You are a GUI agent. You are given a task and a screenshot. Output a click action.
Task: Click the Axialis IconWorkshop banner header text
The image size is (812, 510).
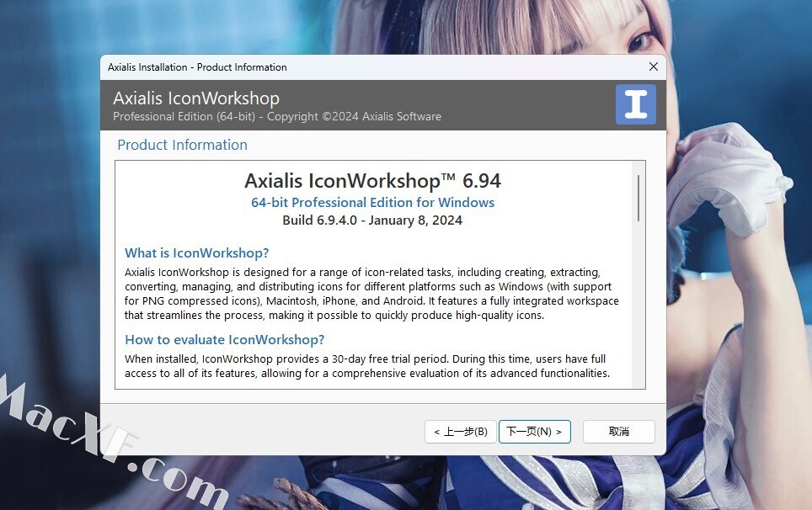pyautogui.click(x=196, y=98)
